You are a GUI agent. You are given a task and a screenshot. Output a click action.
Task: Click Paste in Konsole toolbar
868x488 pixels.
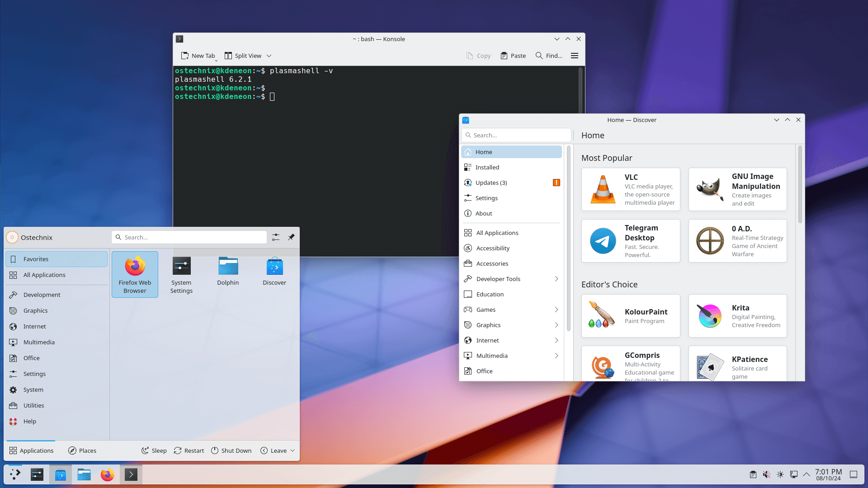(x=513, y=56)
